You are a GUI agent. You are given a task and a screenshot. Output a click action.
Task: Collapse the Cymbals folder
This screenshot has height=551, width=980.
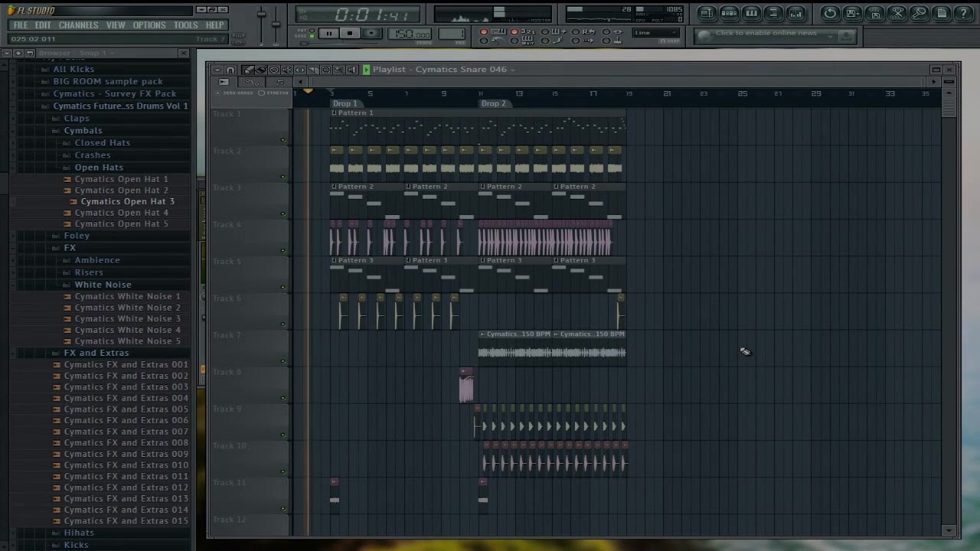click(x=83, y=130)
